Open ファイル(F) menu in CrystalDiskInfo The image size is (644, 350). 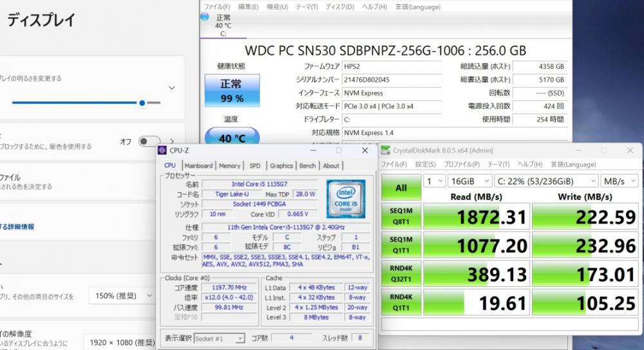pyautogui.click(x=217, y=7)
